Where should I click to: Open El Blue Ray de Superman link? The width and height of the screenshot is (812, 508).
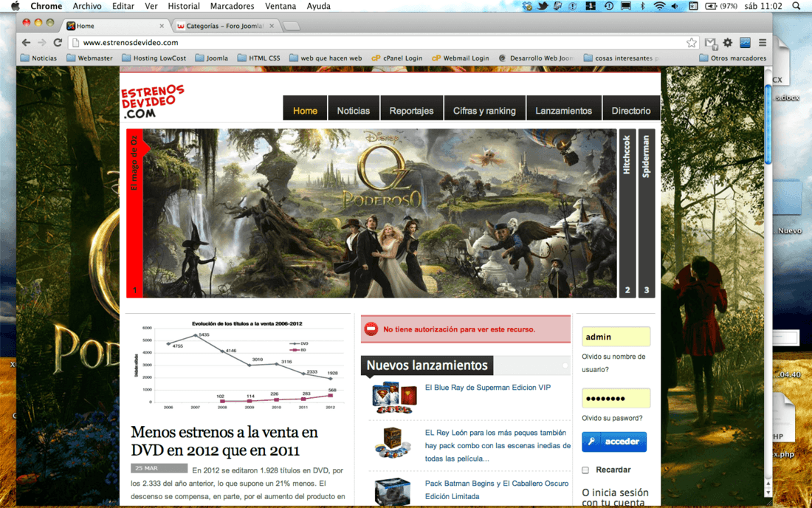(488, 388)
